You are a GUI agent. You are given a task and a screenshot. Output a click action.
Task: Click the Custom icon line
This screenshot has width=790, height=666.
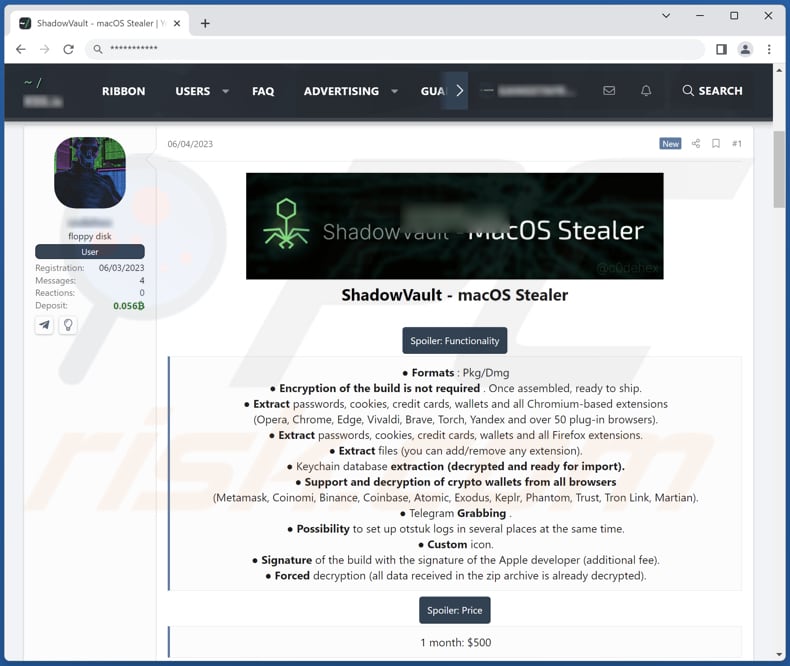[x=455, y=545]
